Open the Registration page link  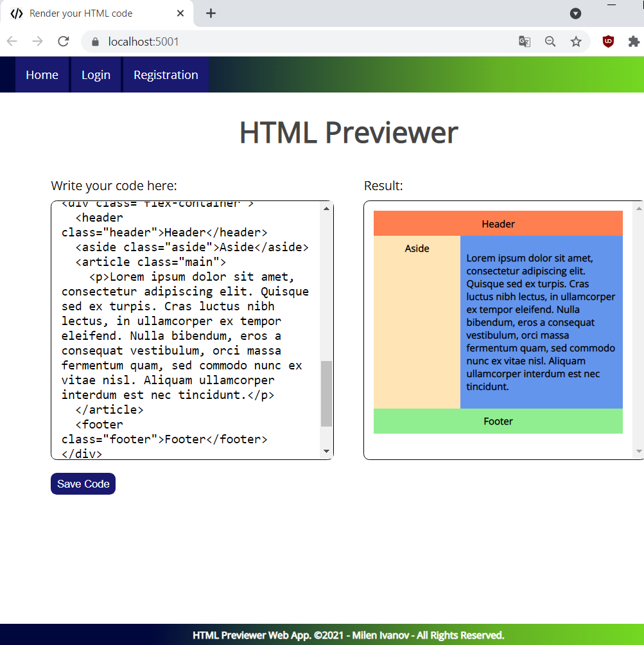pyautogui.click(x=166, y=75)
